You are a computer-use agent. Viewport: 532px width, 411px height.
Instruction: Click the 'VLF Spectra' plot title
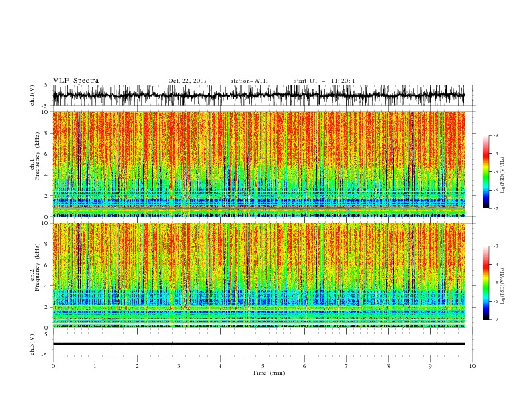pyautogui.click(x=76, y=81)
